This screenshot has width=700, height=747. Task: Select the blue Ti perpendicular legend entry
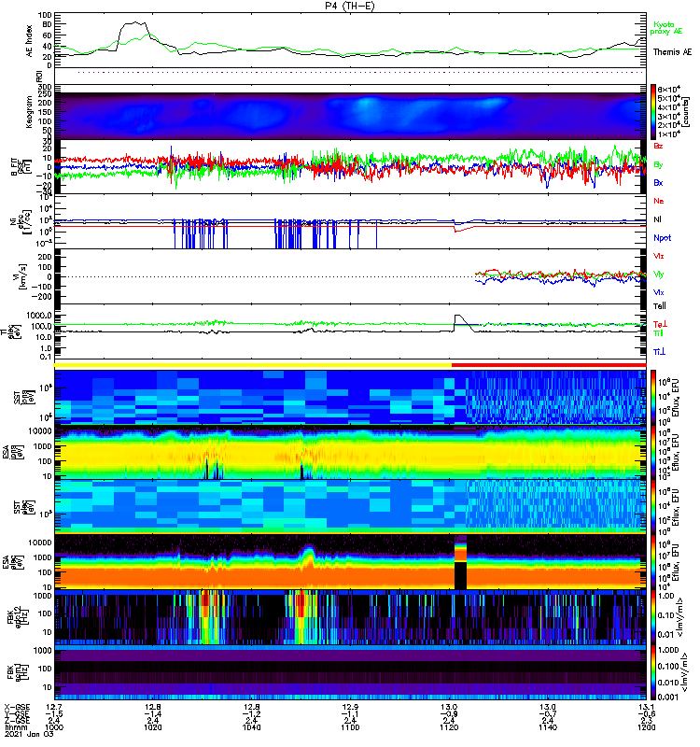point(659,352)
